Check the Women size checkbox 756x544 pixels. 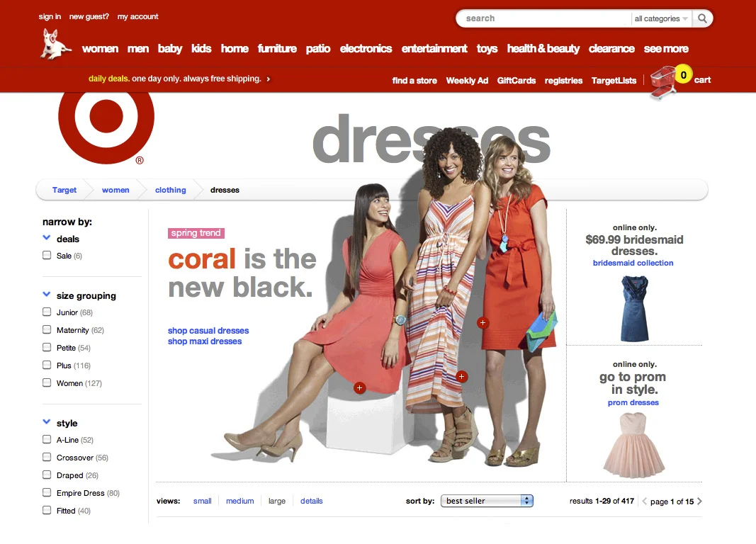click(x=47, y=382)
